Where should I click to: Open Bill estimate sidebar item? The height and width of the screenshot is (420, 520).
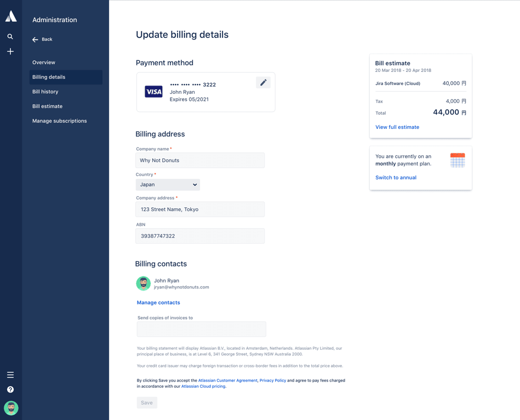click(x=48, y=106)
